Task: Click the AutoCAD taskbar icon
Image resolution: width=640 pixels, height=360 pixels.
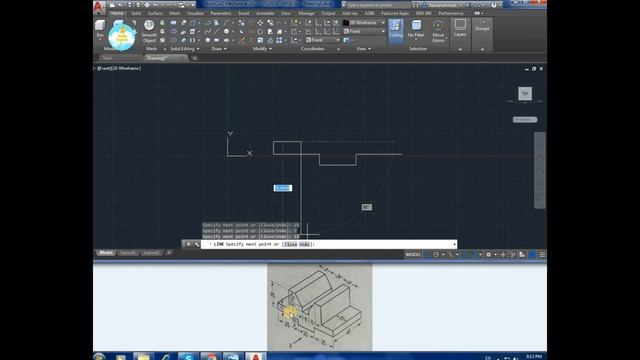Action: (256, 356)
